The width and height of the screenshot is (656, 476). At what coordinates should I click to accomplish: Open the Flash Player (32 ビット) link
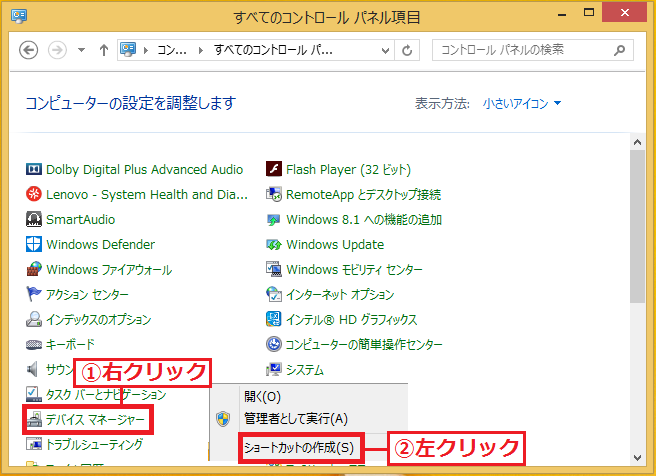[x=348, y=169]
